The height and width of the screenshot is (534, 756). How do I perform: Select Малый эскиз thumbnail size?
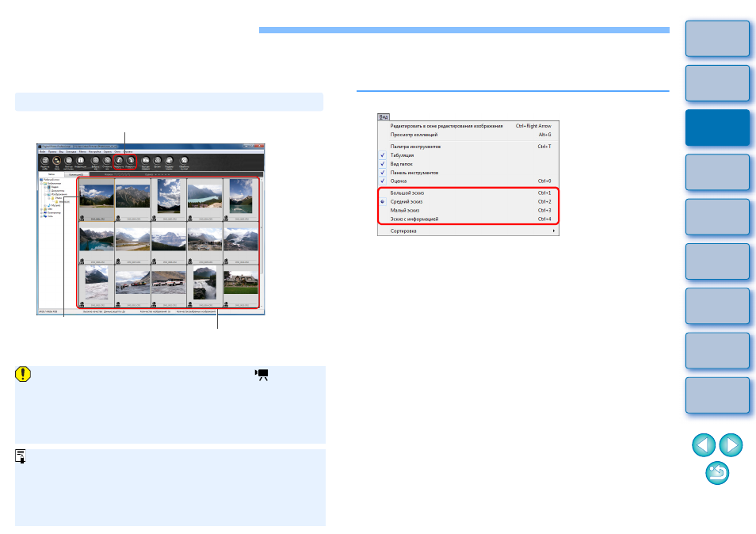click(x=468, y=210)
